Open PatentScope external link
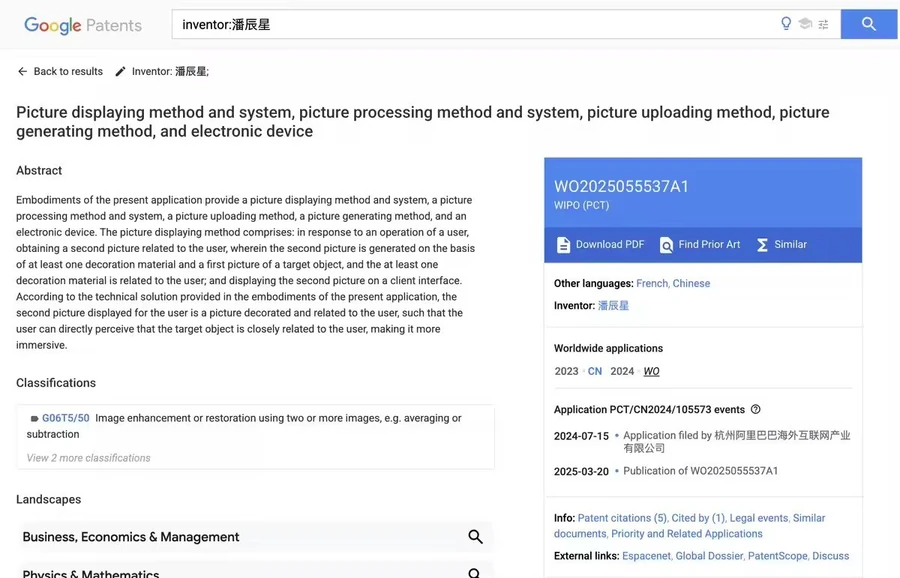900x578 pixels. [x=777, y=556]
